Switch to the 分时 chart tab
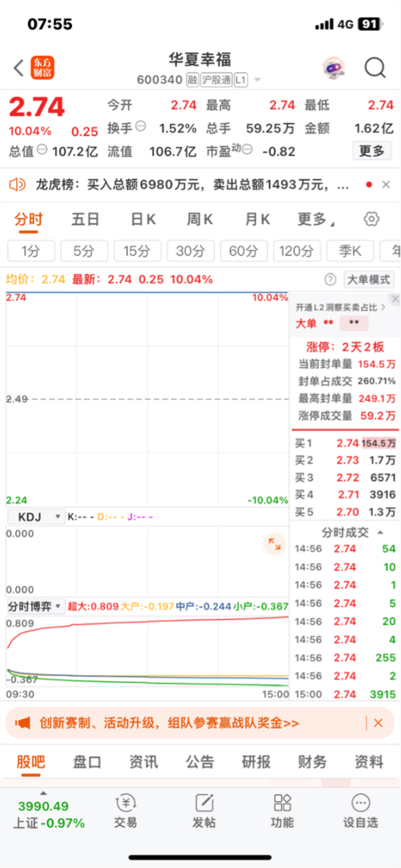 28,220
